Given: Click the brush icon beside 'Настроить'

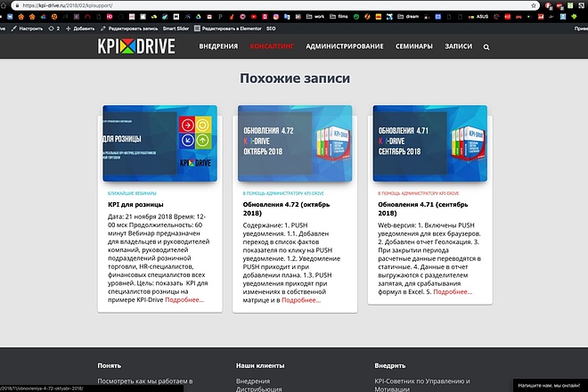Looking at the screenshot, I should point(14,29).
